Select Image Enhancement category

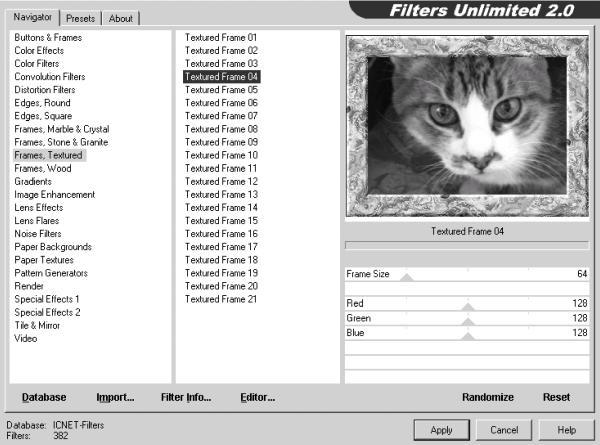coord(55,194)
